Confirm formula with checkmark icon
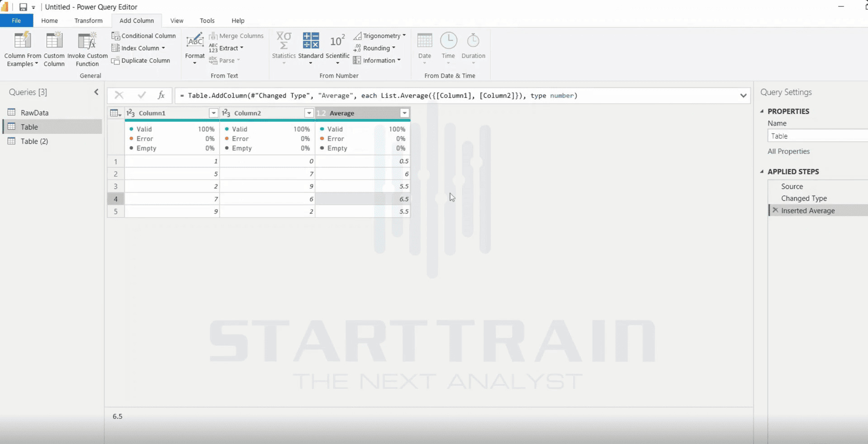The height and width of the screenshot is (444, 868). (142, 95)
